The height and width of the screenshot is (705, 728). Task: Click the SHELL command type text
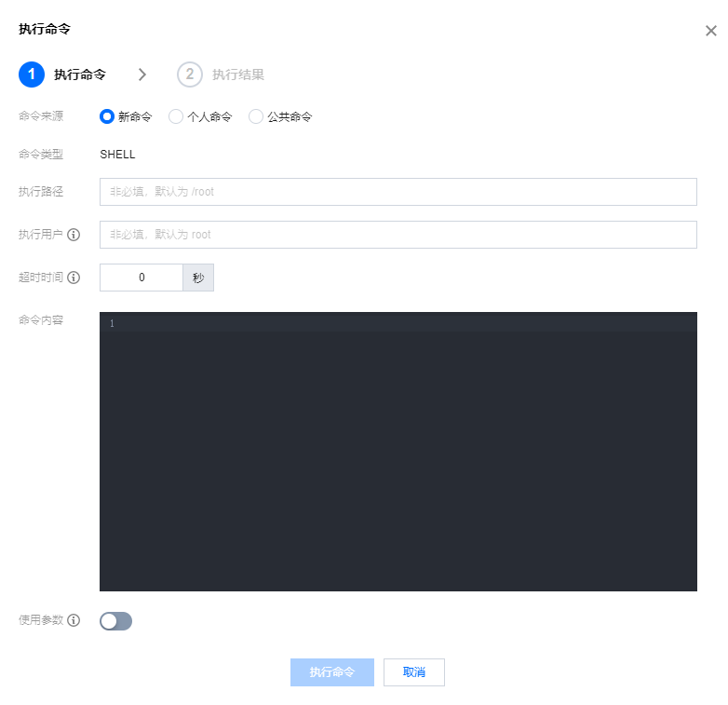(117, 155)
